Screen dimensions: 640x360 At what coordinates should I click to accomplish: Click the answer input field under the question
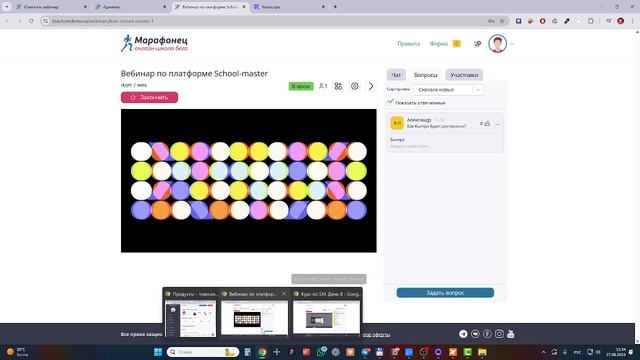(445, 146)
